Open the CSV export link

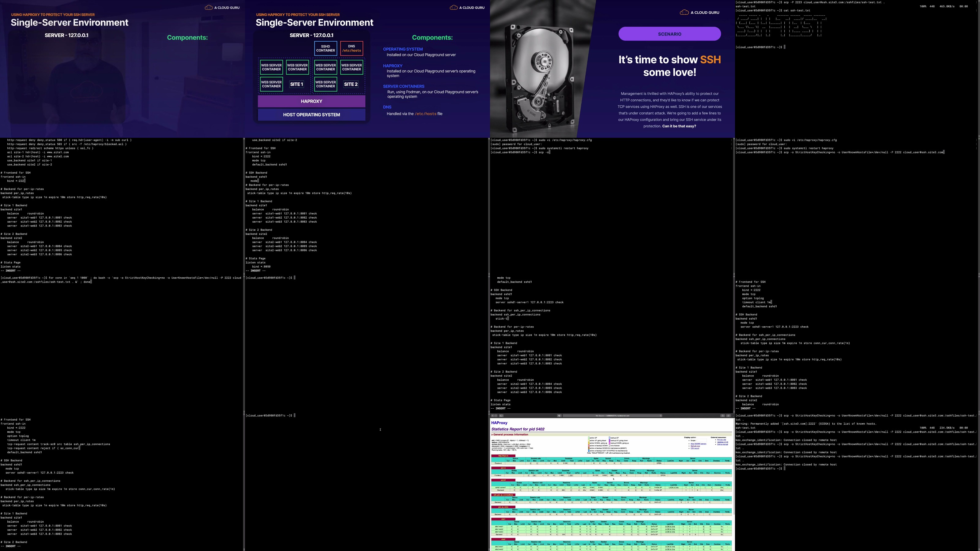[x=695, y=448]
